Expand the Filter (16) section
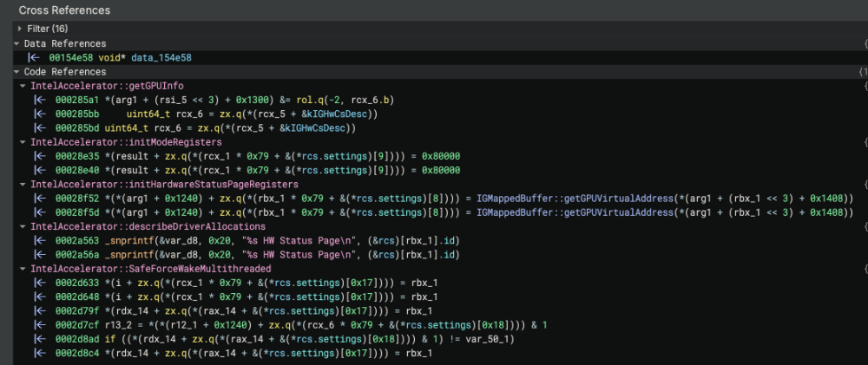Image resolution: width=868 pixels, height=365 pixels. (x=20, y=29)
